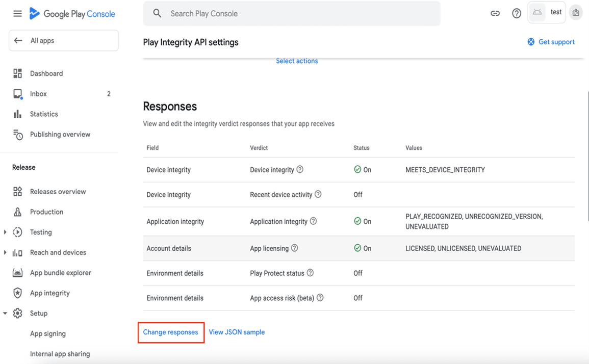This screenshot has height=364, width=589.
Task: Click help icon beside Application integrity verdict
Action: tap(314, 221)
